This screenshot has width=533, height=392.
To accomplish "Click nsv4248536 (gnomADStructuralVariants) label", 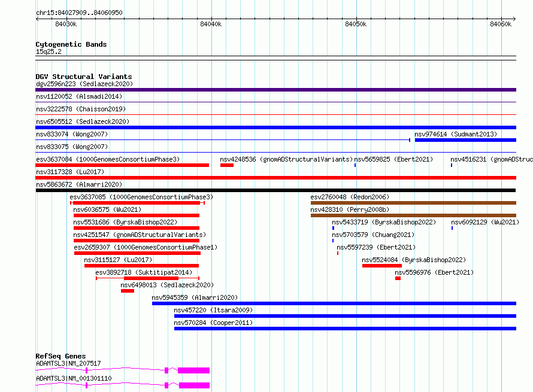I will (286, 159).
